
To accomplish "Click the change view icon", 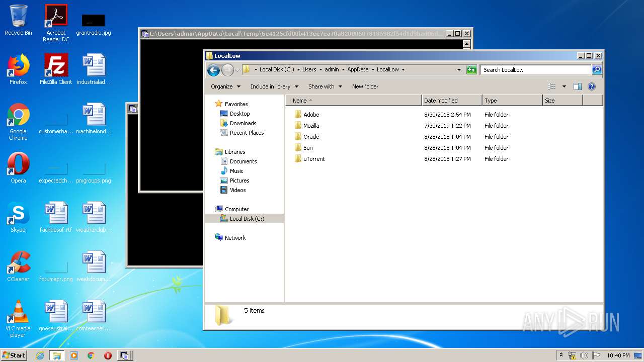I will pyautogui.click(x=552, y=86).
